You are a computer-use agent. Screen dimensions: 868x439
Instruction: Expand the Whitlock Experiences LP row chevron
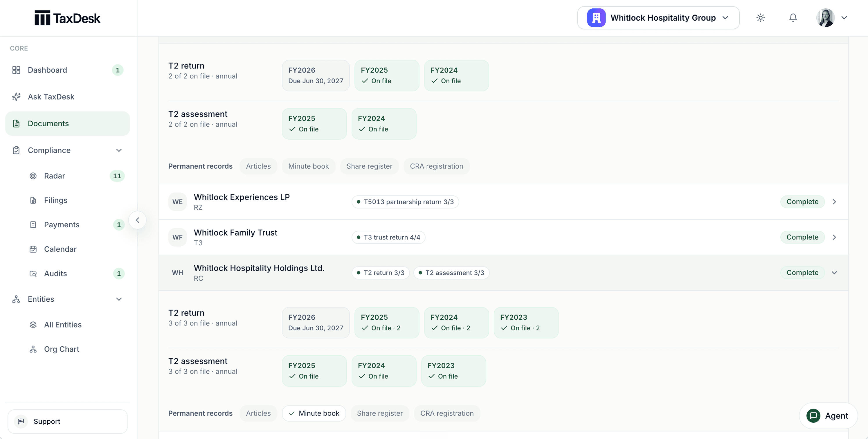point(834,202)
